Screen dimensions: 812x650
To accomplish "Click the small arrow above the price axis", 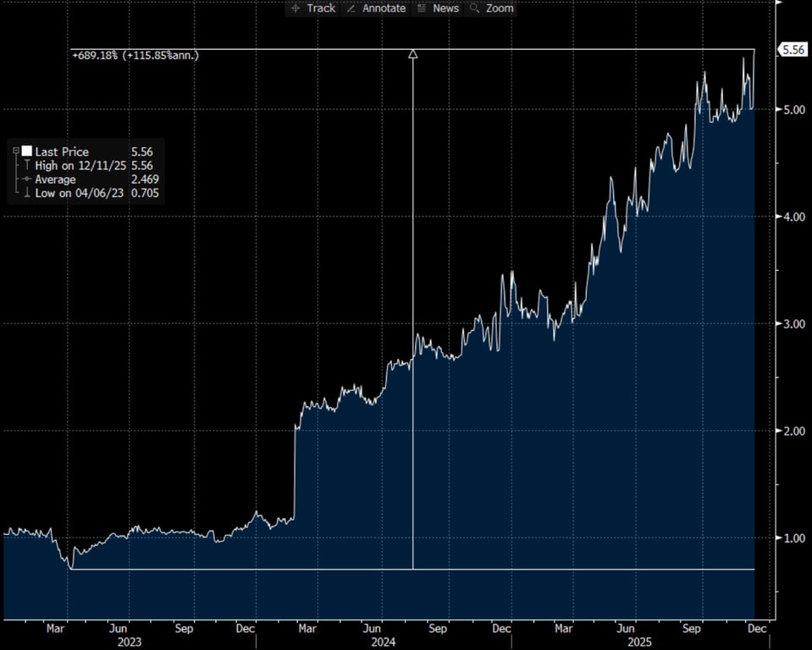I will 779,3.
